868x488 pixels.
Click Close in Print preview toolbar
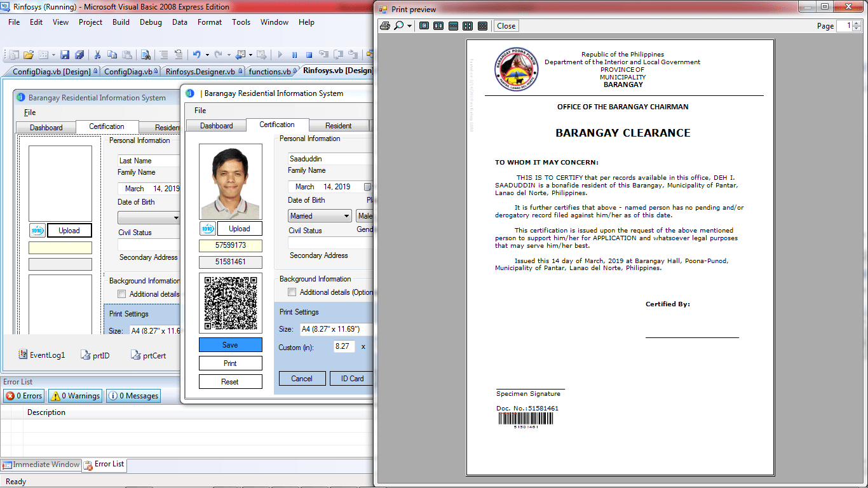pos(506,26)
